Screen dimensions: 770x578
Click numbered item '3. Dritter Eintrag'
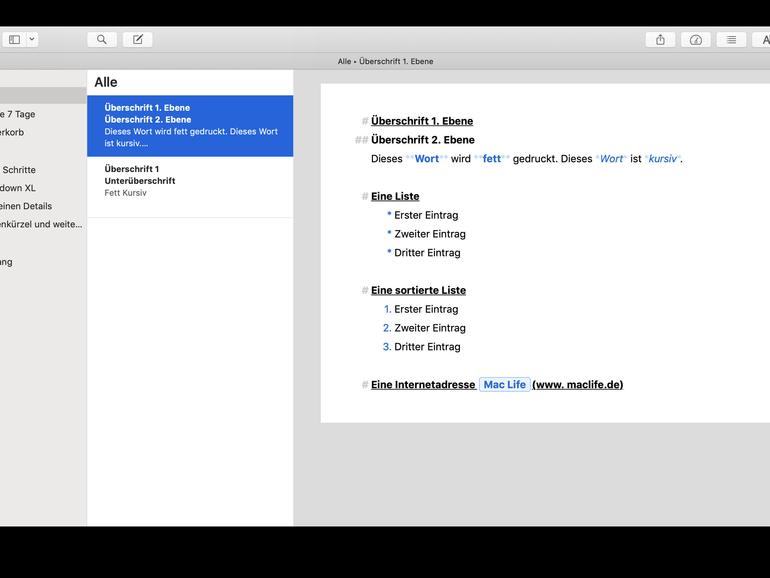(421, 347)
